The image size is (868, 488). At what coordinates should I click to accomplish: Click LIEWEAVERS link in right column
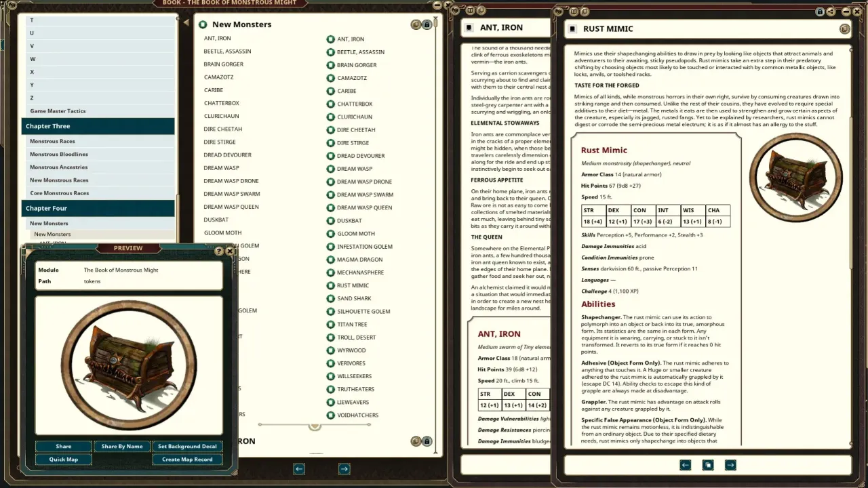(353, 403)
